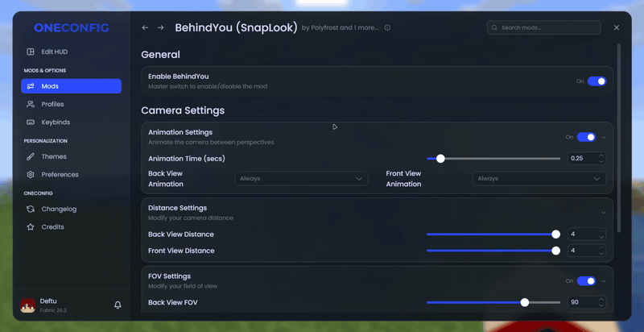Click the Front View Distance slider handle

point(555,251)
